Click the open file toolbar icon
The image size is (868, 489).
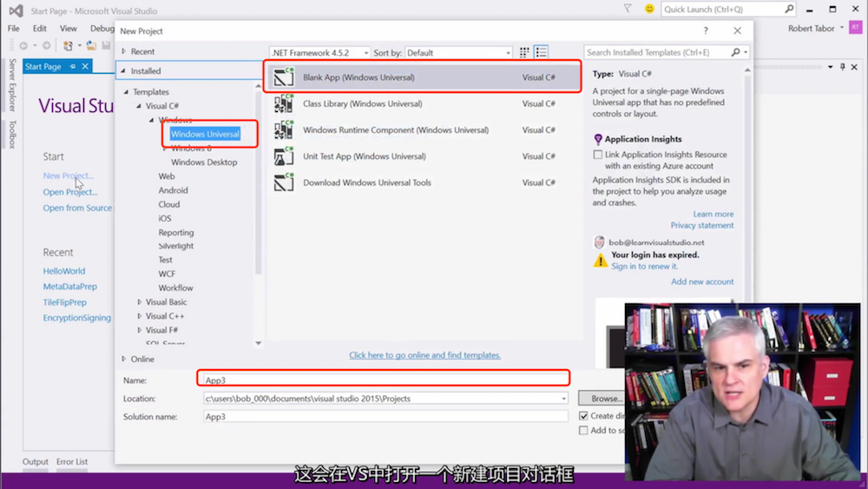(91, 45)
